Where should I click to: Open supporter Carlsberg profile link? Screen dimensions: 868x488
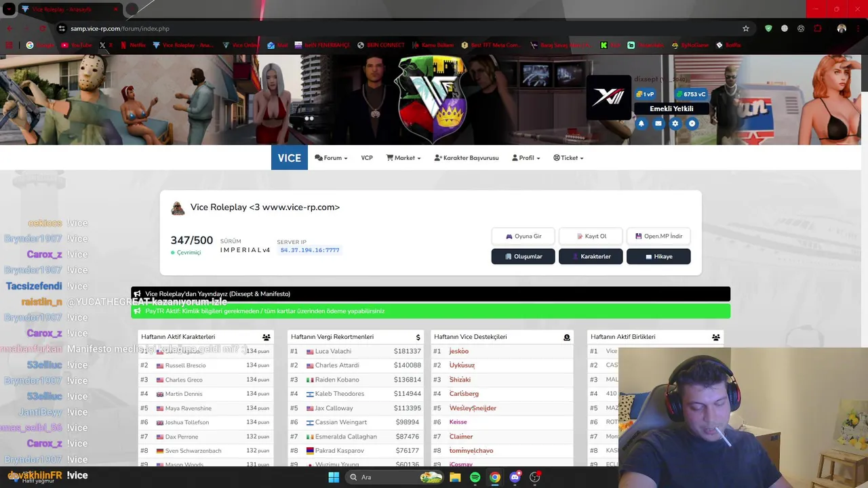coord(464,394)
